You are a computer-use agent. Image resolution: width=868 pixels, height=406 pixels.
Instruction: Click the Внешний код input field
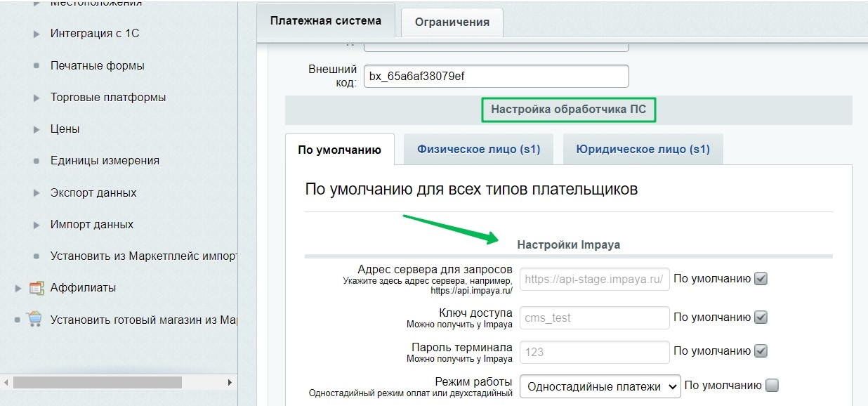(x=496, y=77)
